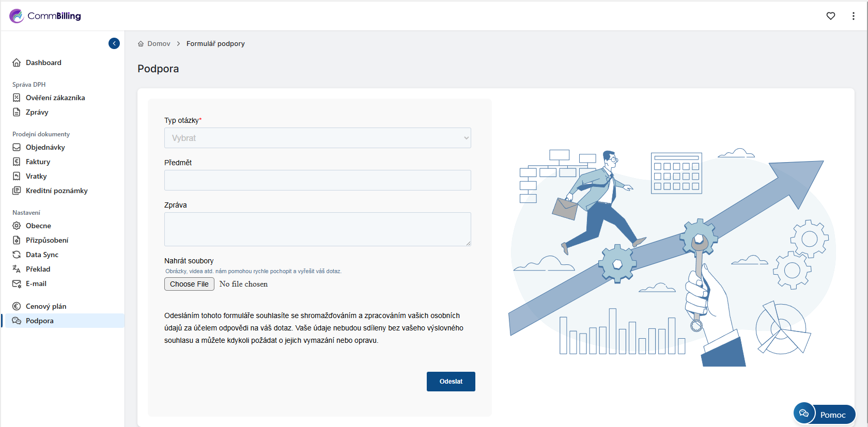
Task: Click the Překlad translation icon
Action: tap(17, 269)
